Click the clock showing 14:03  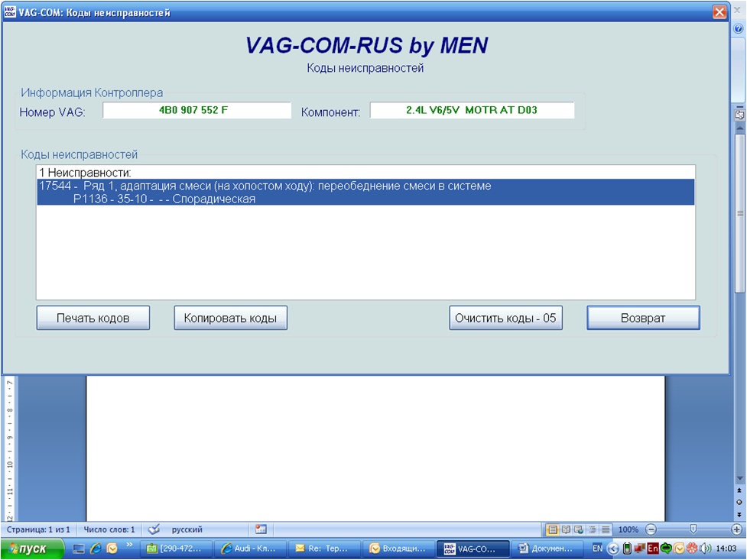(x=726, y=549)
